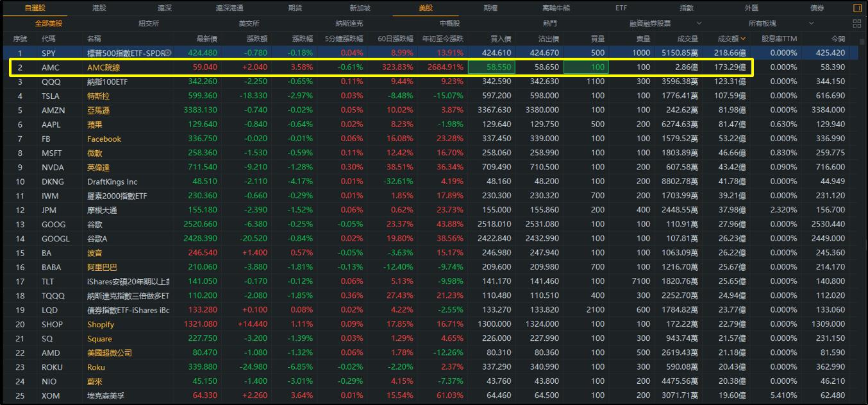This screenshot has width=868, height=405.
Task: Filter by 紐交所 exchange
Action: tap(149, 23)
